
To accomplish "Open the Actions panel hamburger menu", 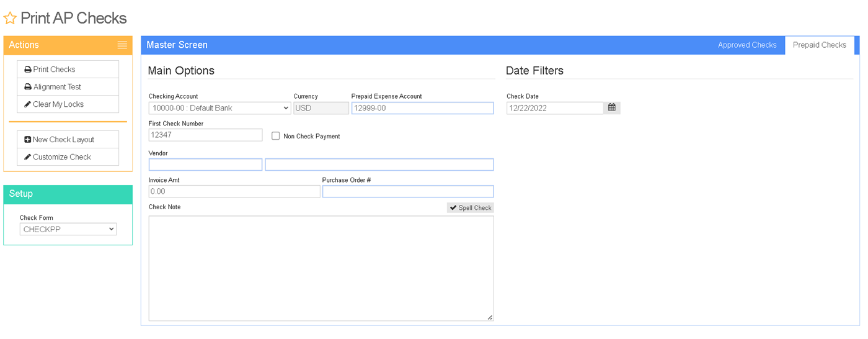I will click(122, 45).
